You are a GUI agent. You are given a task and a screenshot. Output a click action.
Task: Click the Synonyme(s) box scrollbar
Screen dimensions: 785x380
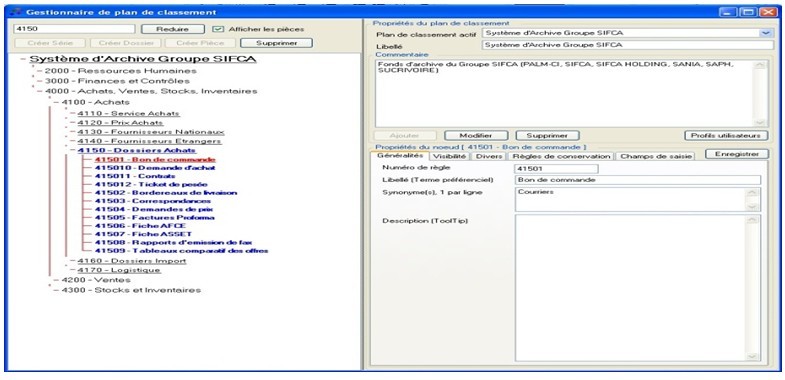tap(753, 199)
